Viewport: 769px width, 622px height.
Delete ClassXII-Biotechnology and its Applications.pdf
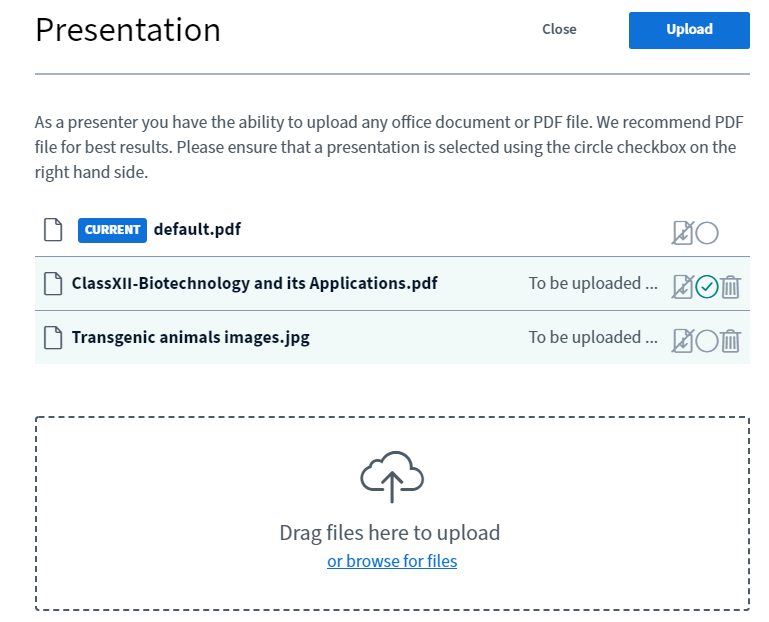pyautogui.click(x=730, y=286)
